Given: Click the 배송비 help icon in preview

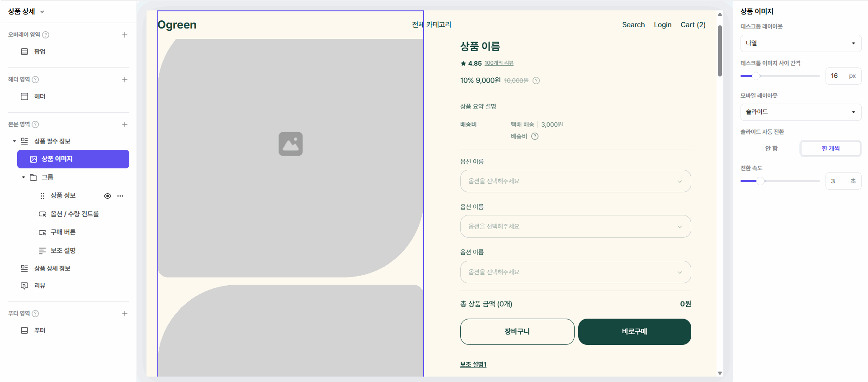Looking at the screenshot, I should click(x=535, y=136).
